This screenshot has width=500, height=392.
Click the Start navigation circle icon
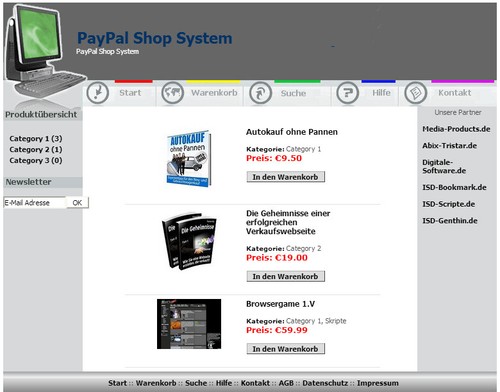pos(97,93)
